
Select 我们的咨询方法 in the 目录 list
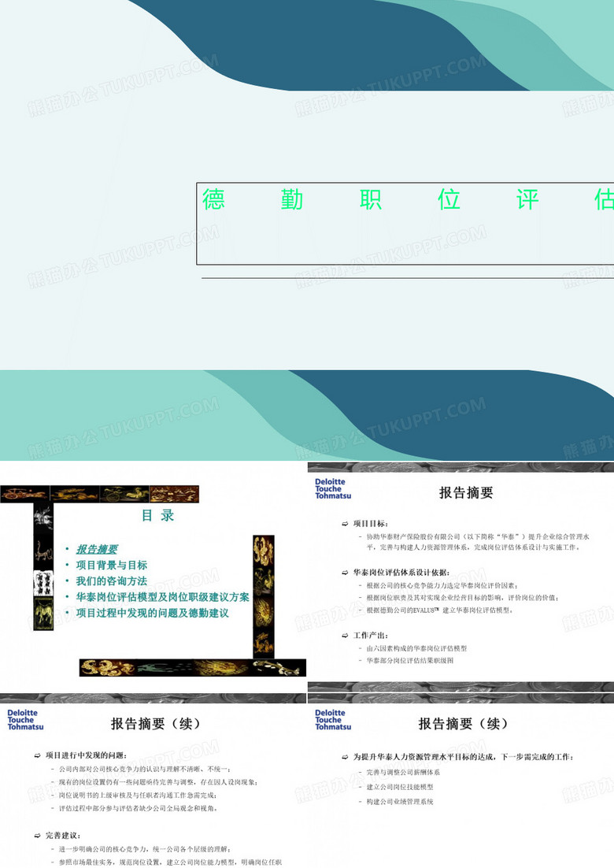click(x=111, y=581)
